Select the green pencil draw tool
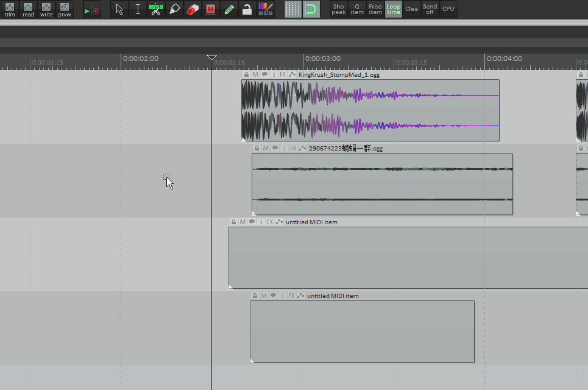 (228, 9)
